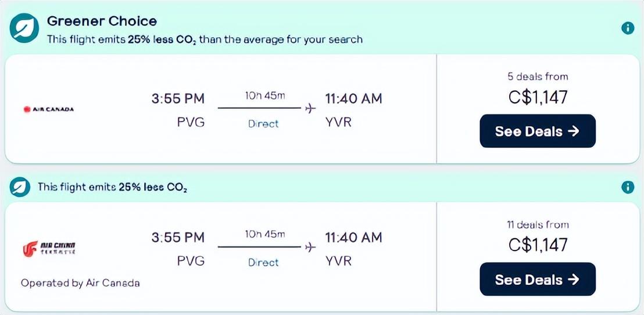
Task: Click 'Operated by Air Canada' note
Action: click(80, 283)
